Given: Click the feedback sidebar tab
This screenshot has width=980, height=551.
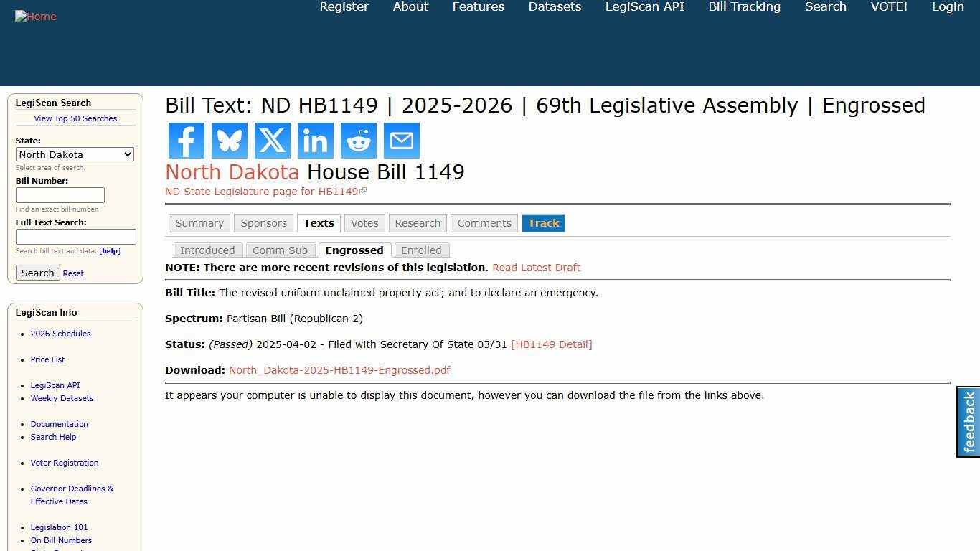Looking at the screenshot, I should pos(967,421).
